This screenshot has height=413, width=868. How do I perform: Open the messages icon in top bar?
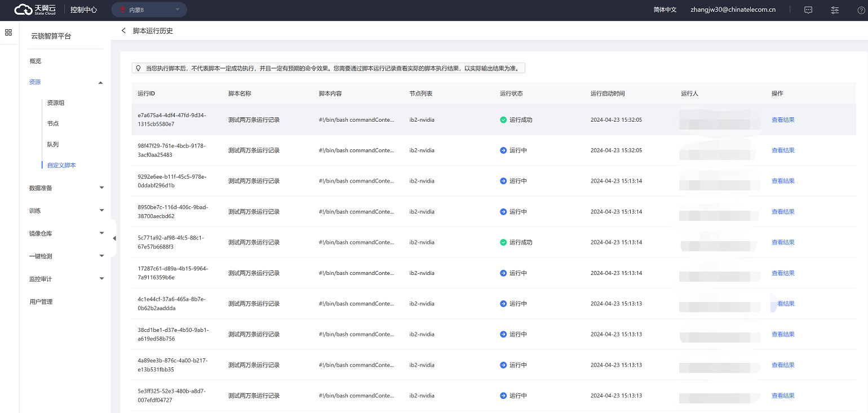tap(808, 10)
